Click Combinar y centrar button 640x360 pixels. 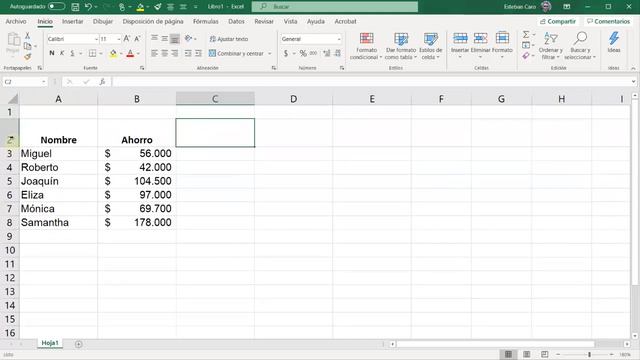point(236,53)
